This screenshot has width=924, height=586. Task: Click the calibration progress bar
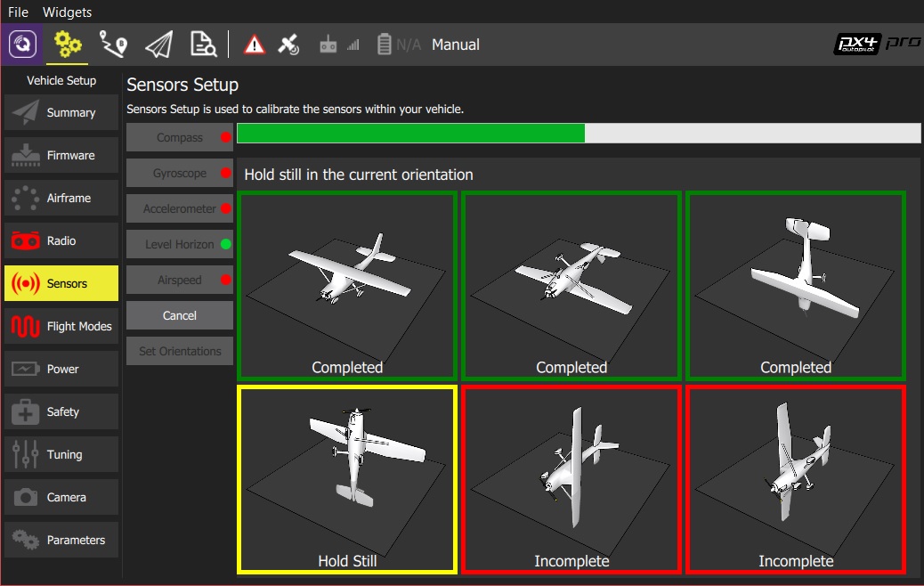click(579, 134)
